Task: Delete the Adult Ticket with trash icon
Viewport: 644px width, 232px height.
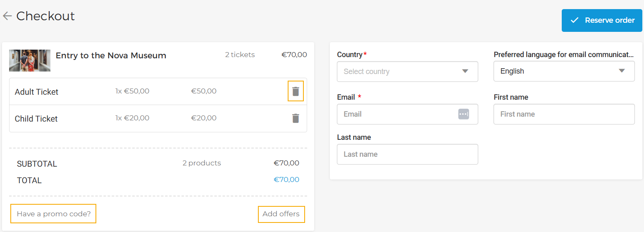Action: pos(296,91)
